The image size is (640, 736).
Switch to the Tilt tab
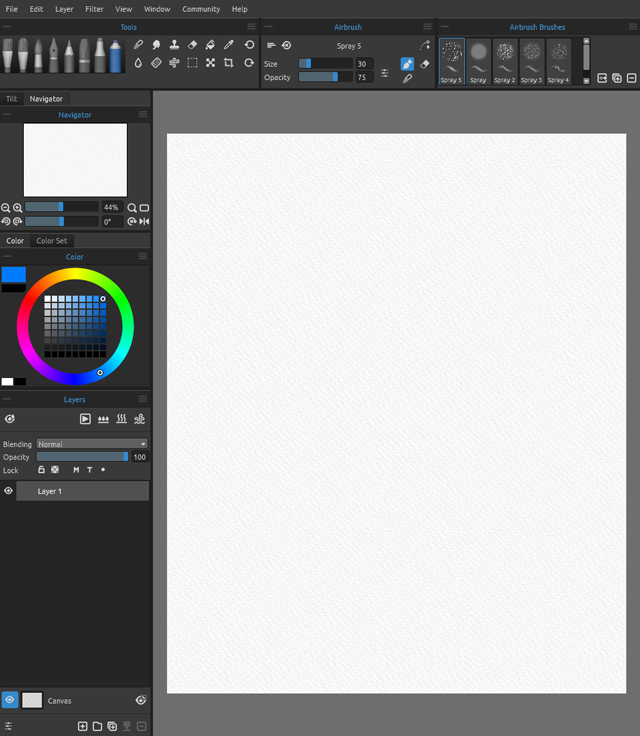(11, 99)
